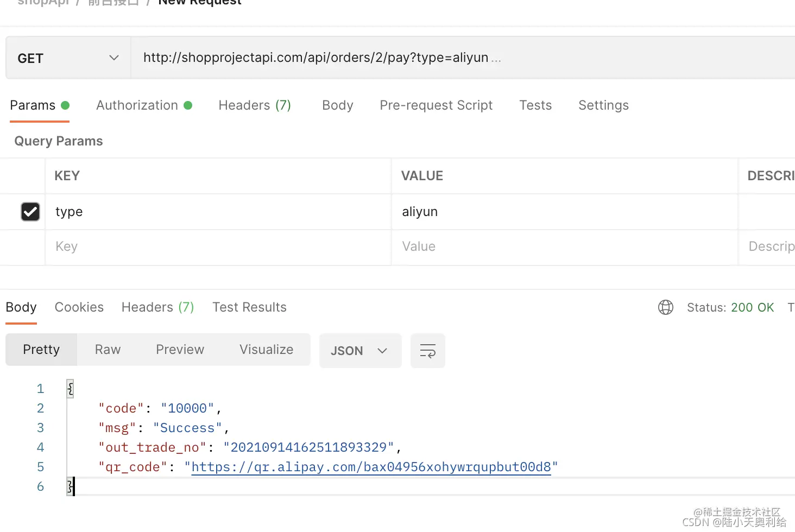Screen dimensions: 795x532
Task: Open the response Headers (7) tab
Action: click(157, 307)
